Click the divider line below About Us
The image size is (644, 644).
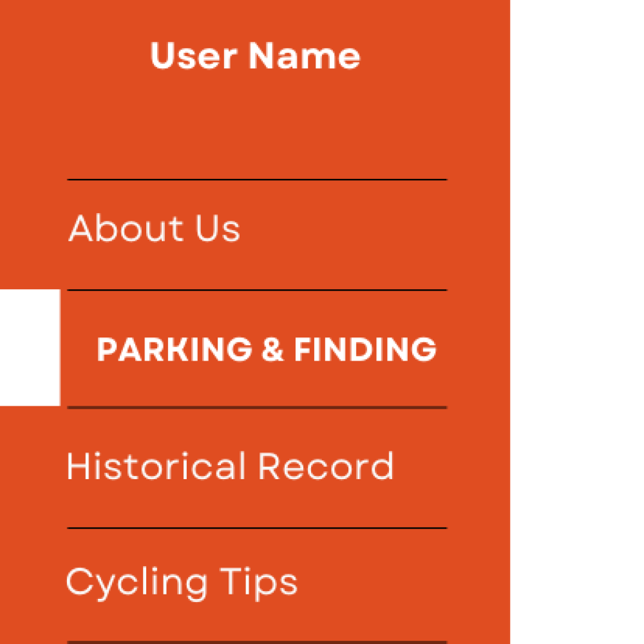click(257, 290)
